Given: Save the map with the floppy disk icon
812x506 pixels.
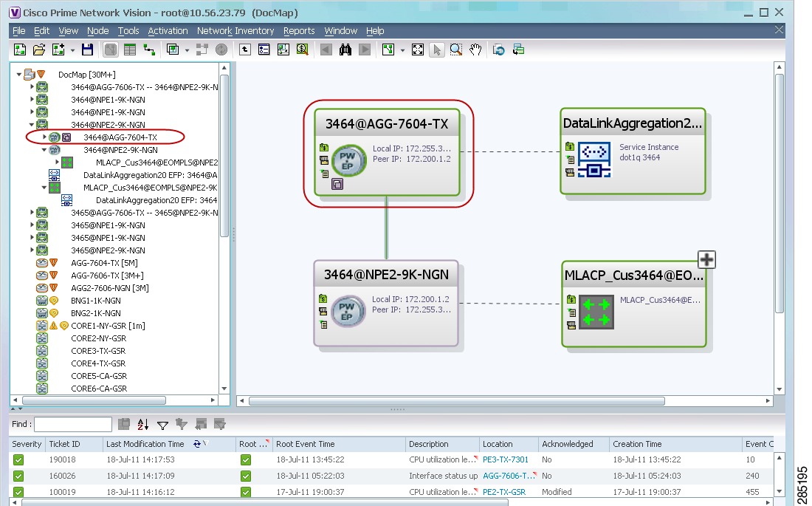Looking at the screenshot, I should coord(88,49).
